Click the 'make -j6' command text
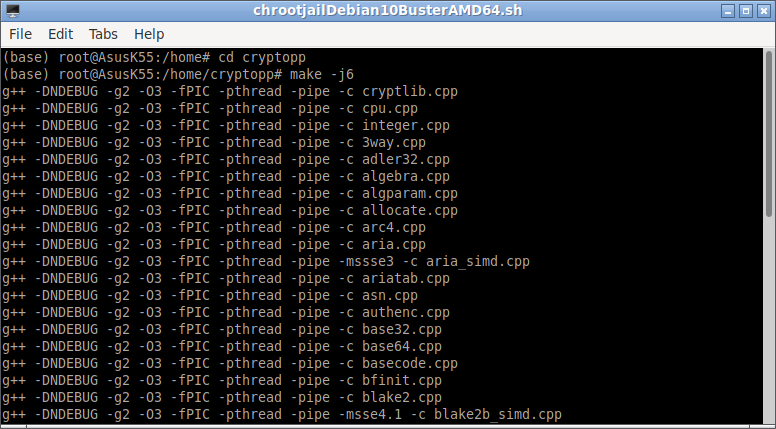The image size is (776, 429). tap(322, 74)
